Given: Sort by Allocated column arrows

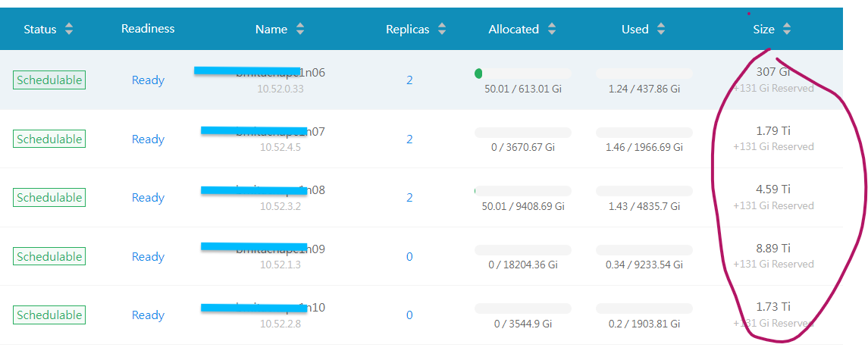Looking at the screenshot, I should pyautogui.click(x=551, y=30).
